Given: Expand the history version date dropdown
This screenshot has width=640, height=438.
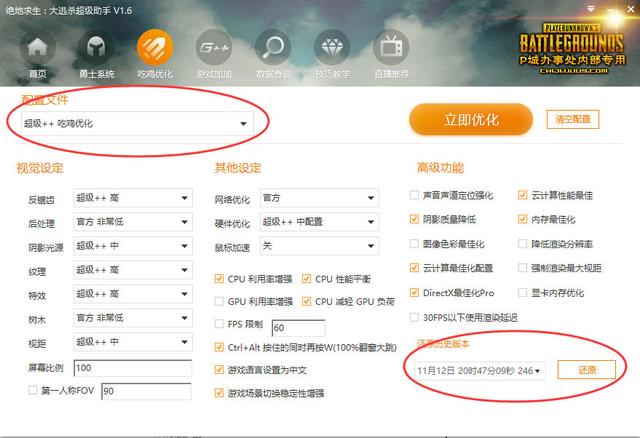Looking at the screenshot, I should [x=480, y=371].
